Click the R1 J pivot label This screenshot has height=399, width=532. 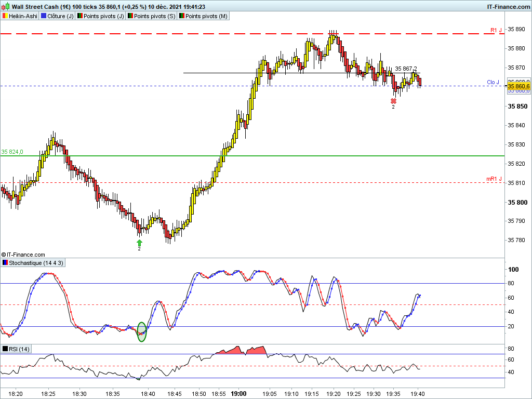click(496, 30)
